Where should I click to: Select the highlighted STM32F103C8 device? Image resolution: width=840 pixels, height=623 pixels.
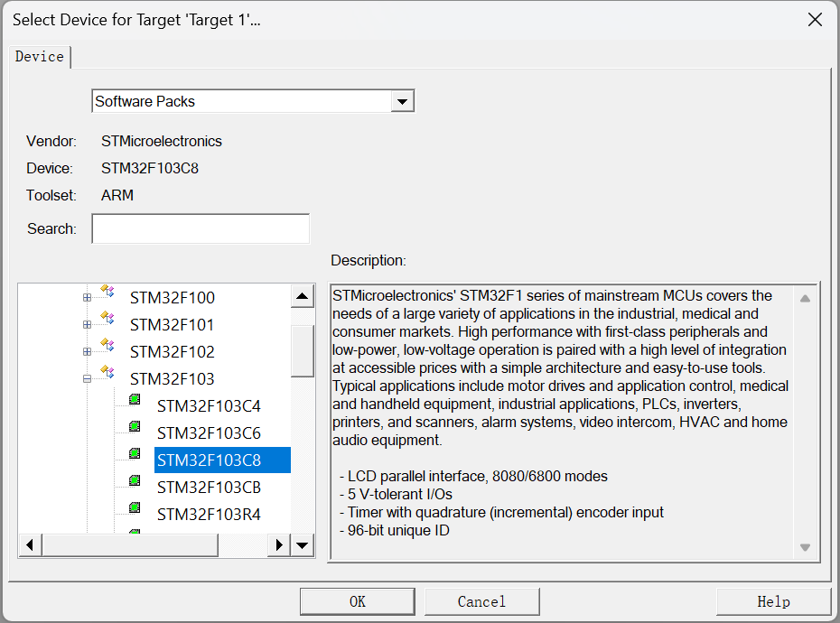click(222, 460)
